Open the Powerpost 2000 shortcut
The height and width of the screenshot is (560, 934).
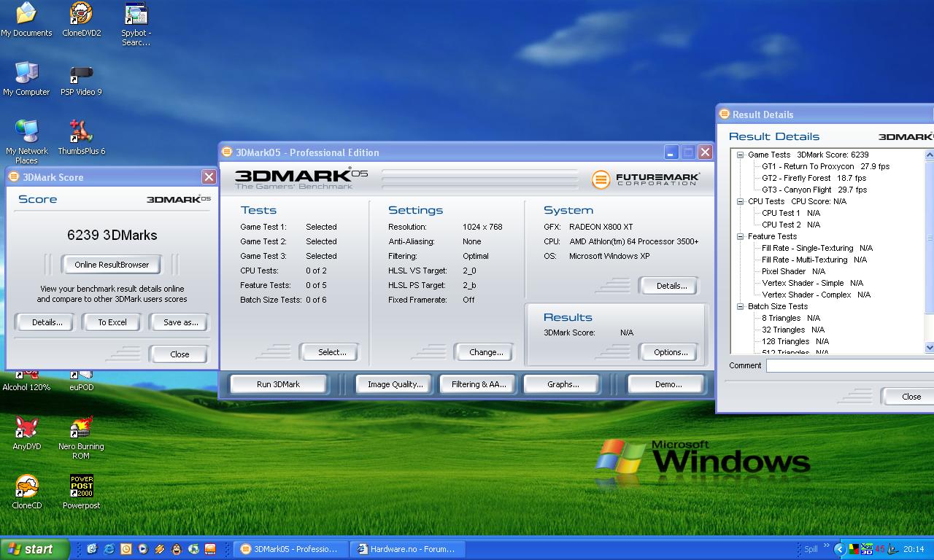pos(81,492)
